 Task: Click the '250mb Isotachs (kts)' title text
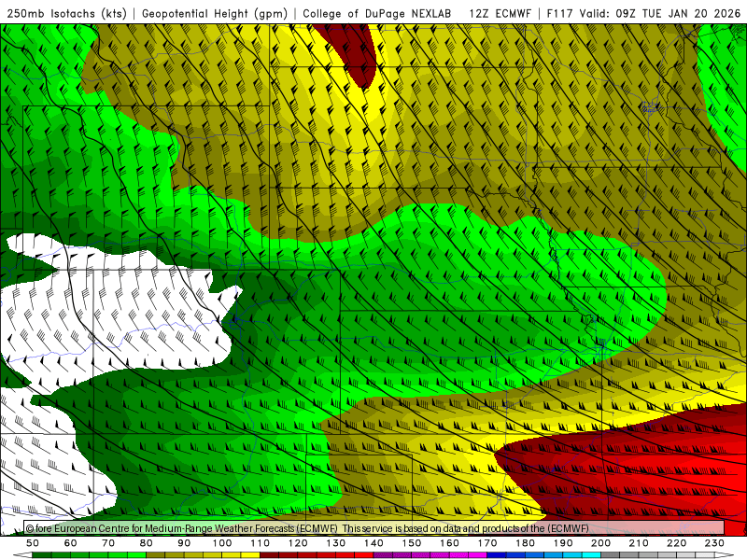pos(66,13)
